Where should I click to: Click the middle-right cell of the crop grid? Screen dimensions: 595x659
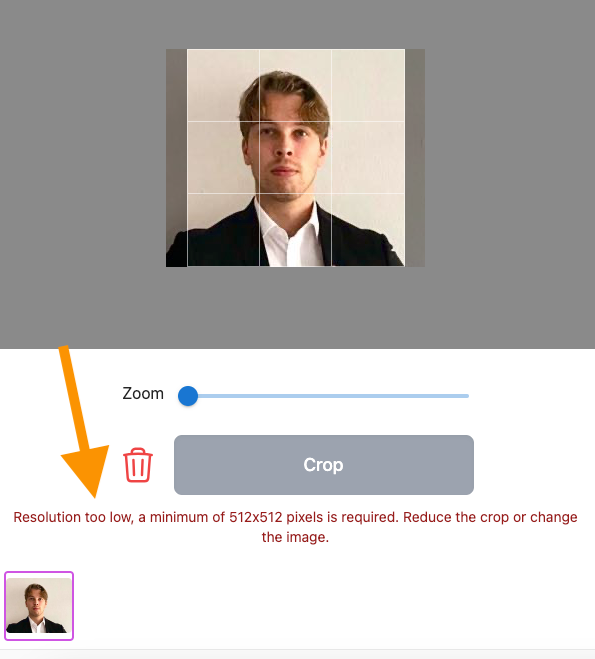[368, 158]
